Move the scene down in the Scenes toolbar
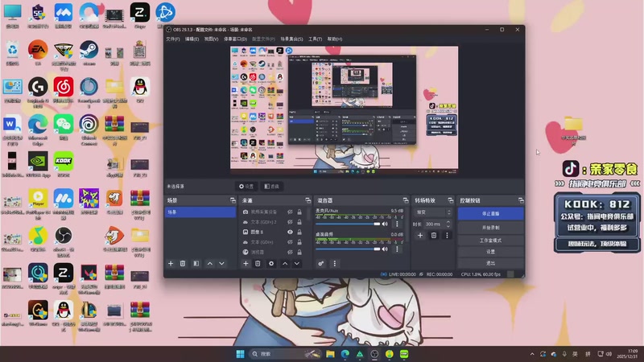This screenshot has width=644, height=362. coord(222,264)
